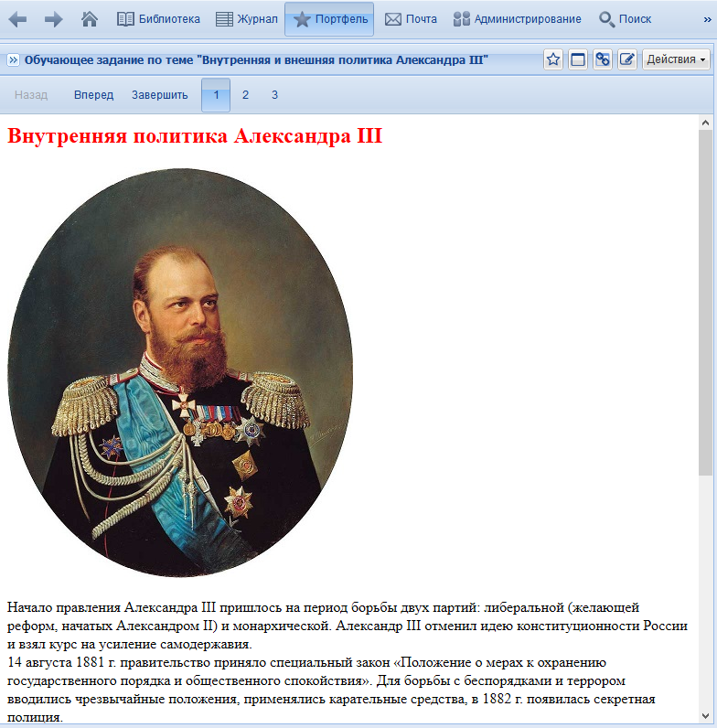717x728 pixels.
Task: Expand the toolbar overflow chevron
Action: (707, 19)
